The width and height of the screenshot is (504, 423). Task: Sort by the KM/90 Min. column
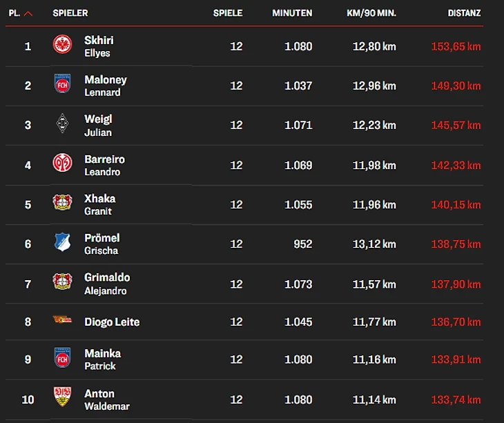click(371, 13)
